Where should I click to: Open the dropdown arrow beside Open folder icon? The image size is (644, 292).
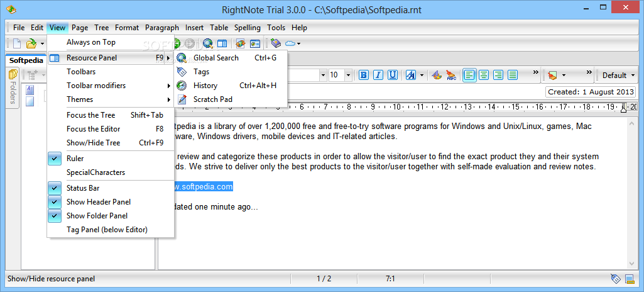42,43
